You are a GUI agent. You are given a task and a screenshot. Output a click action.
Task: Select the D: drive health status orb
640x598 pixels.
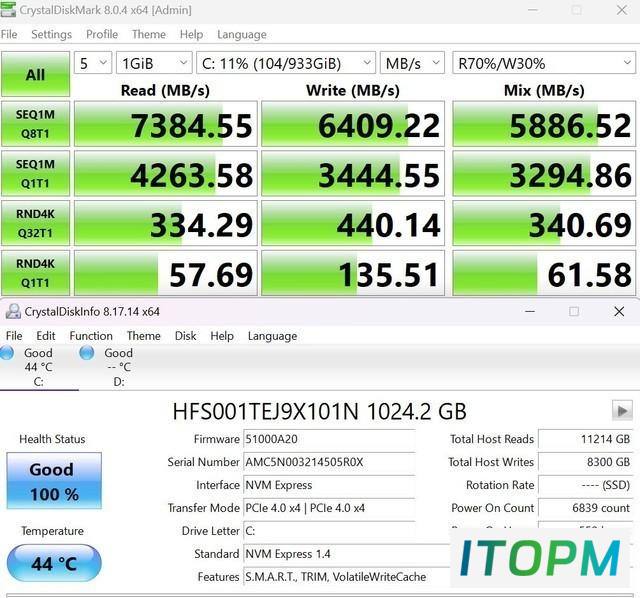click(87, 353)
